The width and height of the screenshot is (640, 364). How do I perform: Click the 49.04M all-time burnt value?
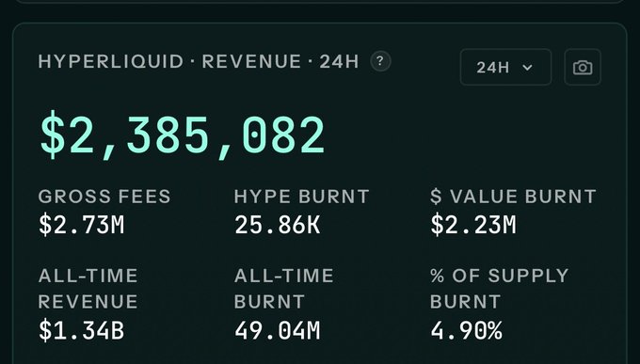tap(277, 330)
